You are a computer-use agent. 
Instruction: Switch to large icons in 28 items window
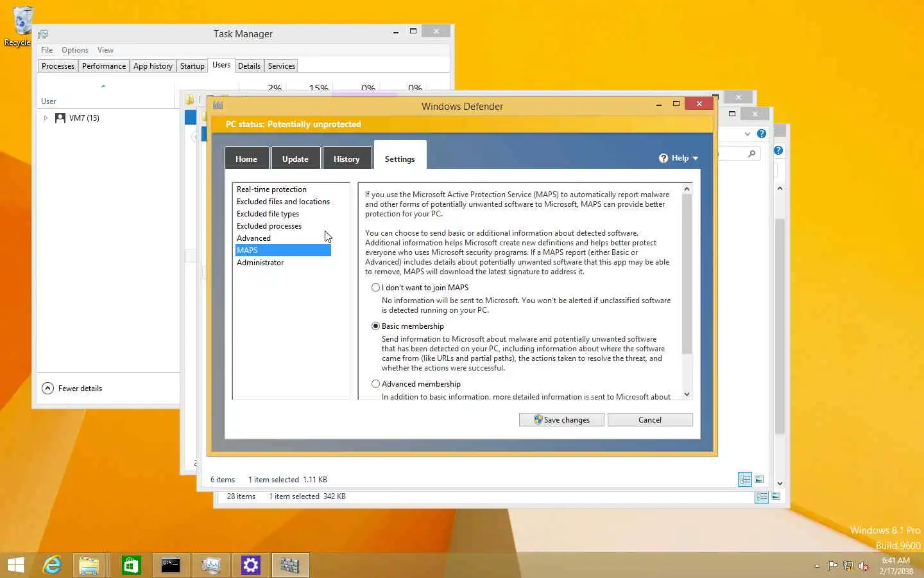click(x=776, y=496)
